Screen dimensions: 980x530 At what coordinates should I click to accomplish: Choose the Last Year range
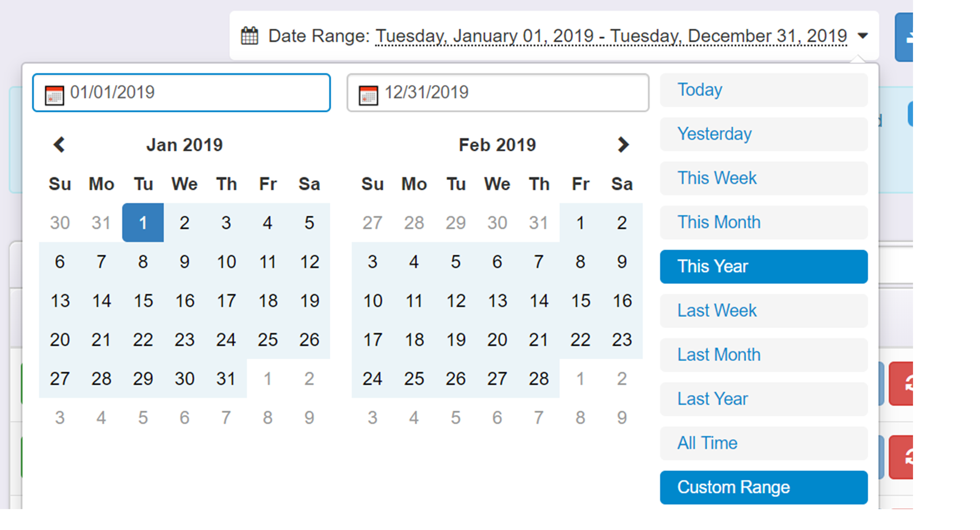pos(764,399)
